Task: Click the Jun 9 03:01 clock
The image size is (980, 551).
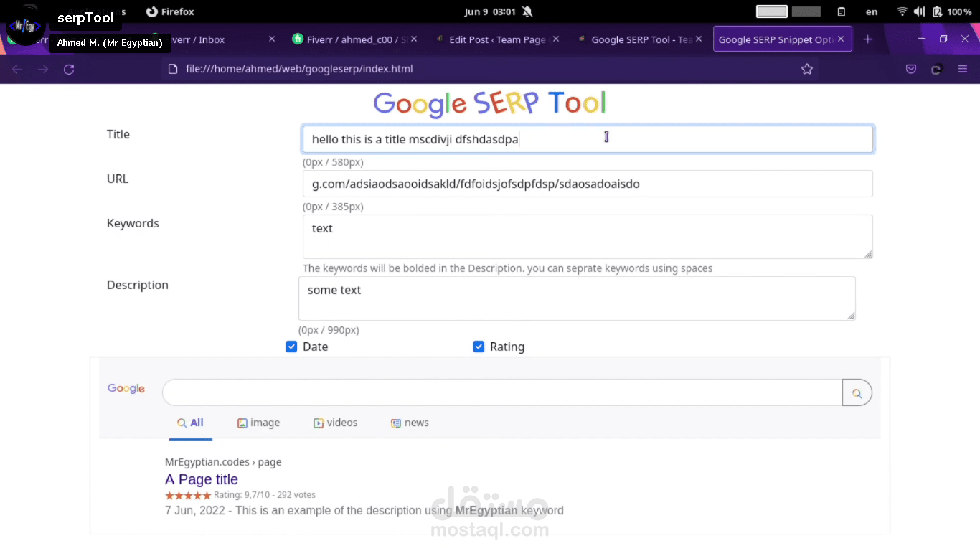Action: coord(490,11)
